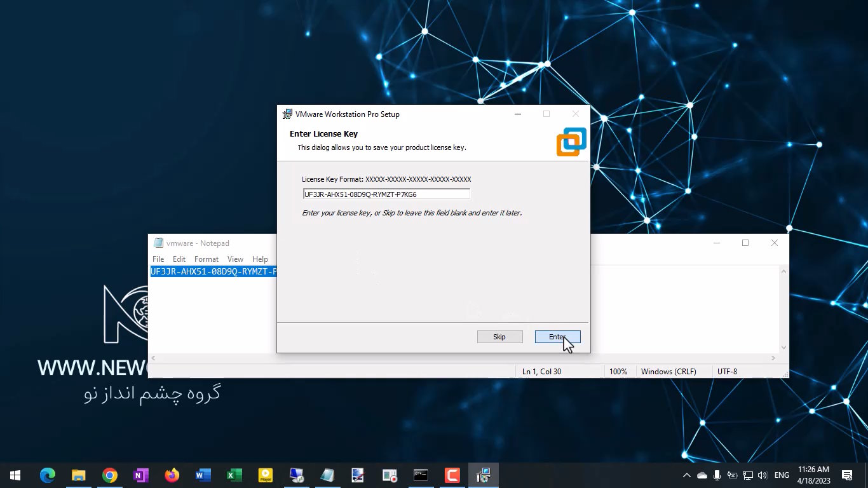
Task: Minimize the VMware Workstation Pro Setup window
Action: (518, 114)
